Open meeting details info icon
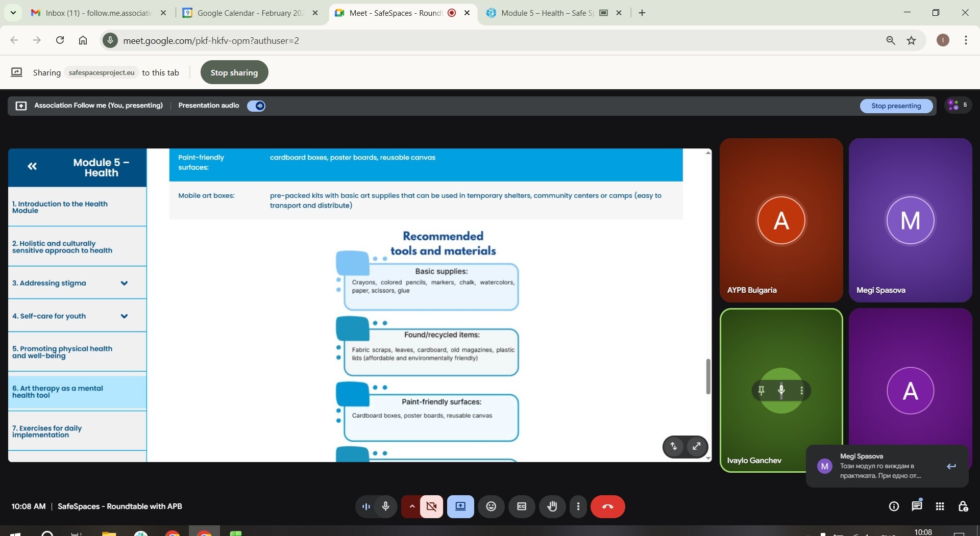This screenshot has width=980, height=536. click(894, 506)
